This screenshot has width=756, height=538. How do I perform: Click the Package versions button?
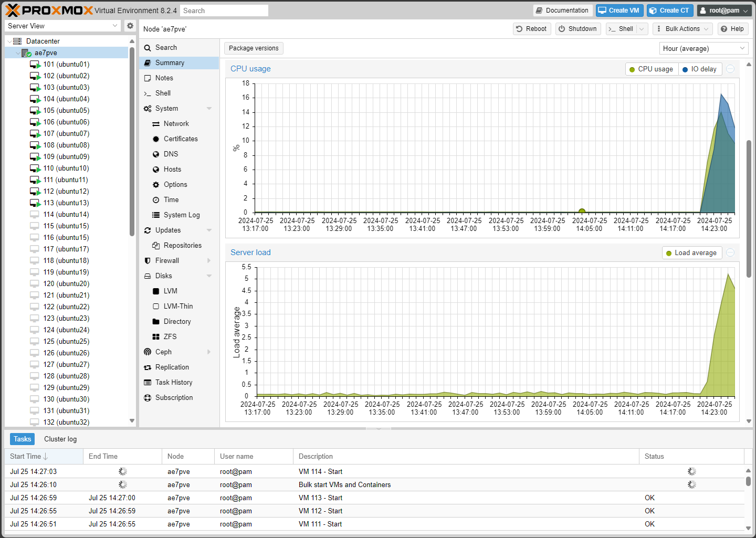(x=254, y=48)
